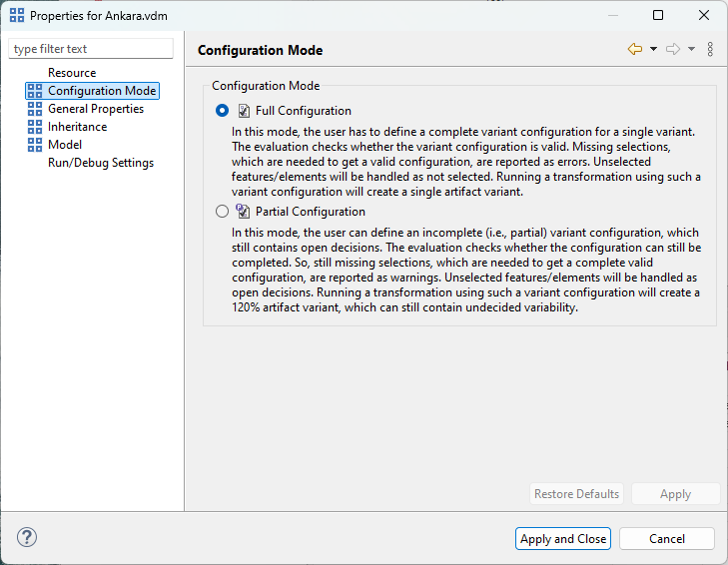Click the filter text input field
The height and width of the screenshot is (565, 728).
click(91, 49)
